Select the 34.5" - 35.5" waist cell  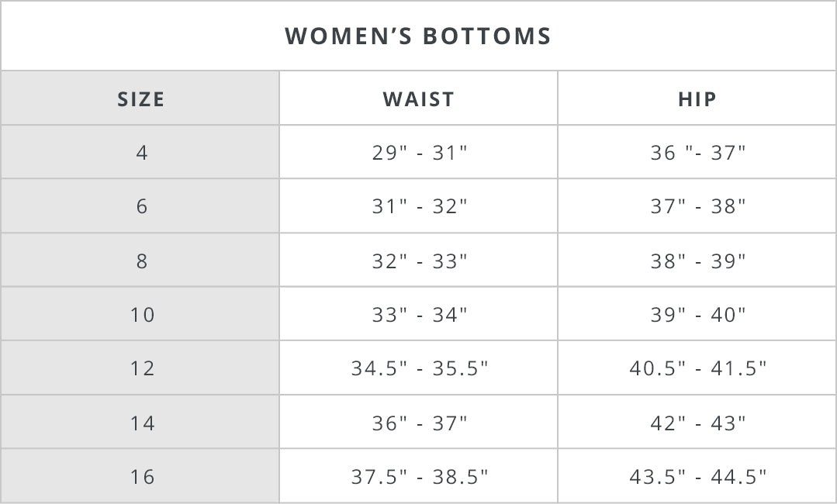[420, 368]
